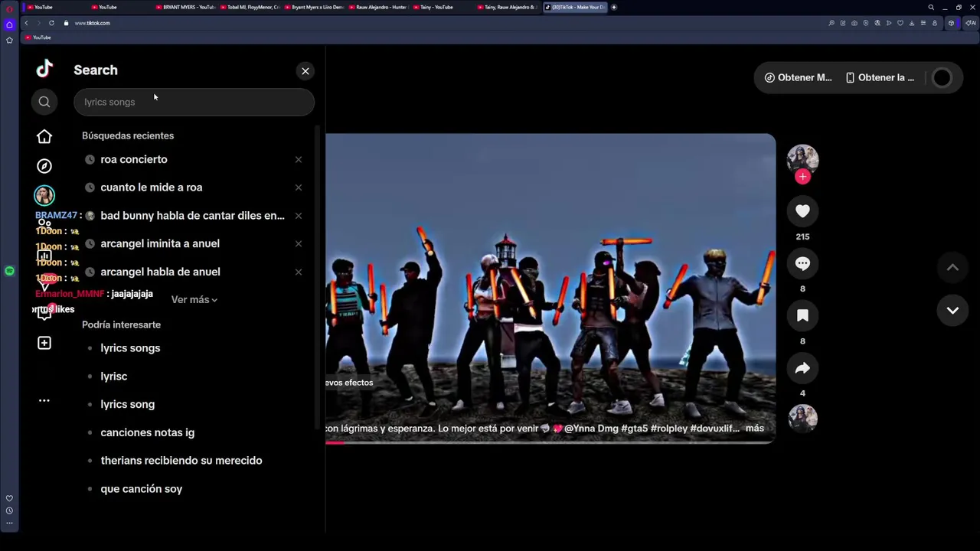Search recent query 'arcangel iminita a anuel'
The image size is (980, 551).
[160, 243]
